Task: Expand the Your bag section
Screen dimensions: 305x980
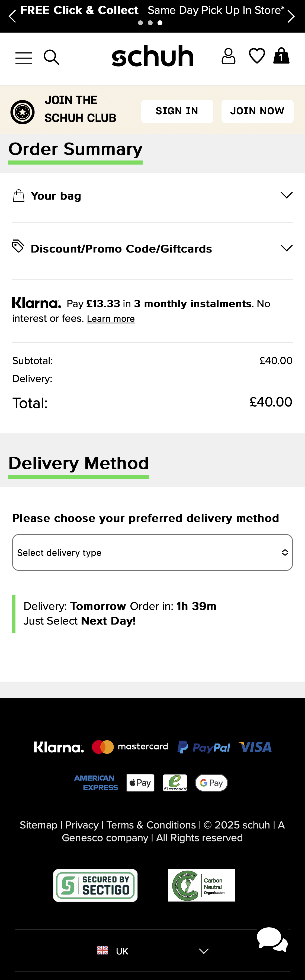Action: tap(152, 196)
